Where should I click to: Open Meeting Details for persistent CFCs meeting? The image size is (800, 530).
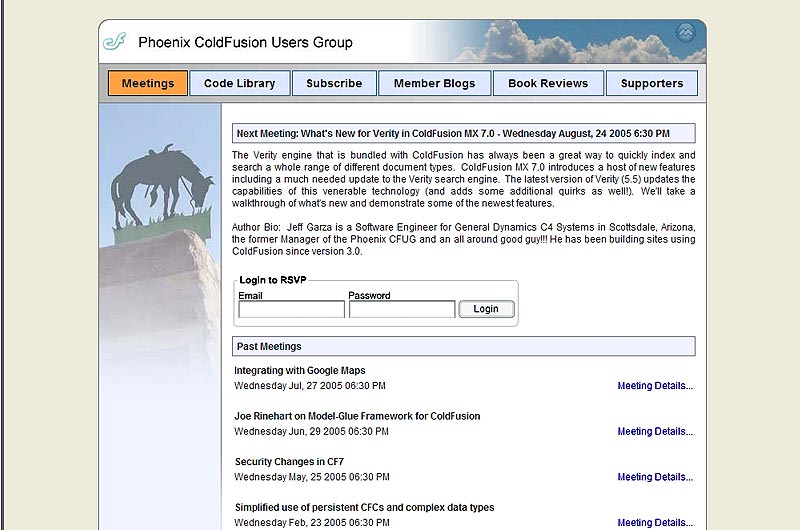tap(655, 523)
